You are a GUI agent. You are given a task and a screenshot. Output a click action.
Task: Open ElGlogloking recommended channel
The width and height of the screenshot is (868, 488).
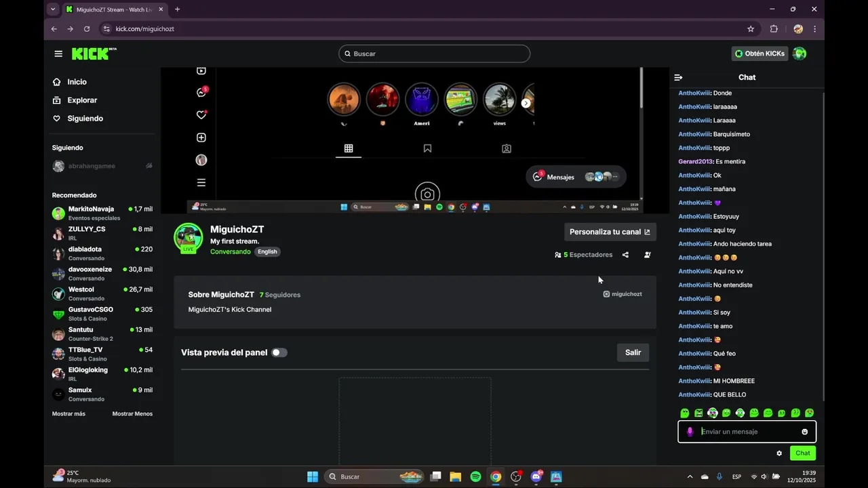coord(102,374)
